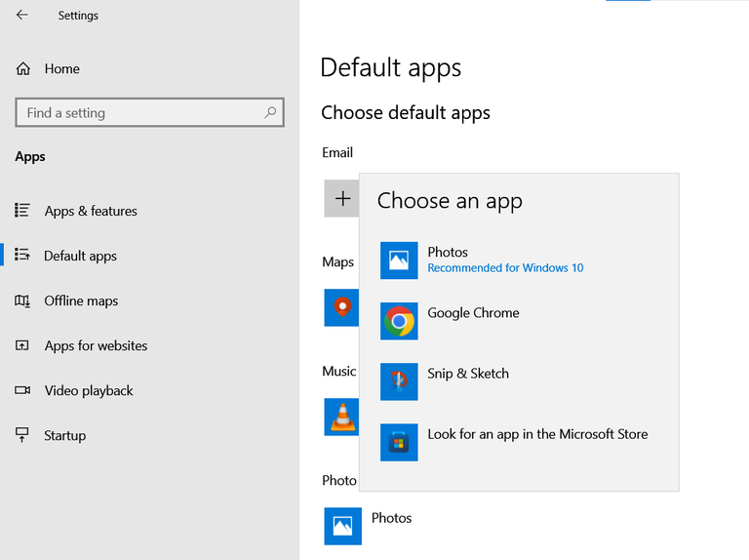Click the Maps default app icon
The image size is (749, 560).
(x=341, y=307)
